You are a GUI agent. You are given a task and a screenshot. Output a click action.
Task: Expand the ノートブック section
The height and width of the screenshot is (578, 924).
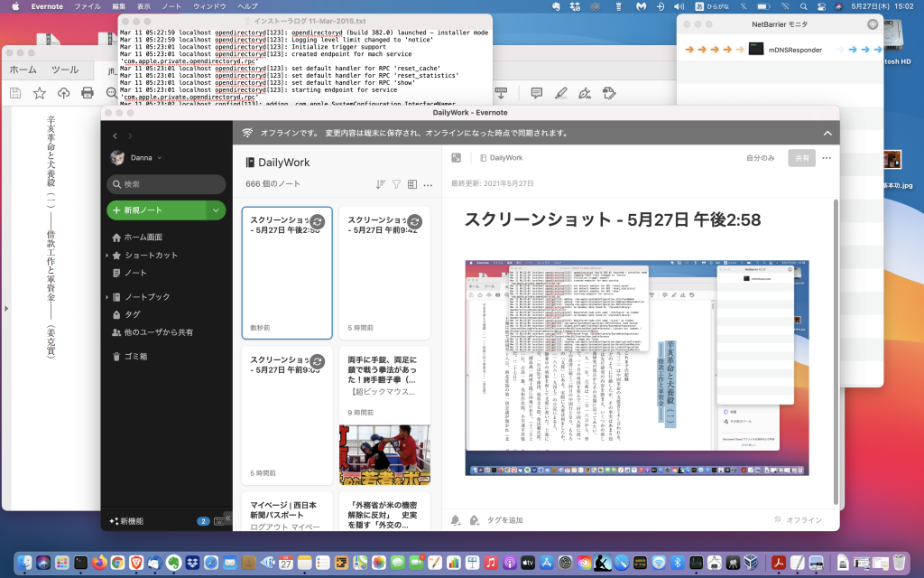(x=106, y=296)
